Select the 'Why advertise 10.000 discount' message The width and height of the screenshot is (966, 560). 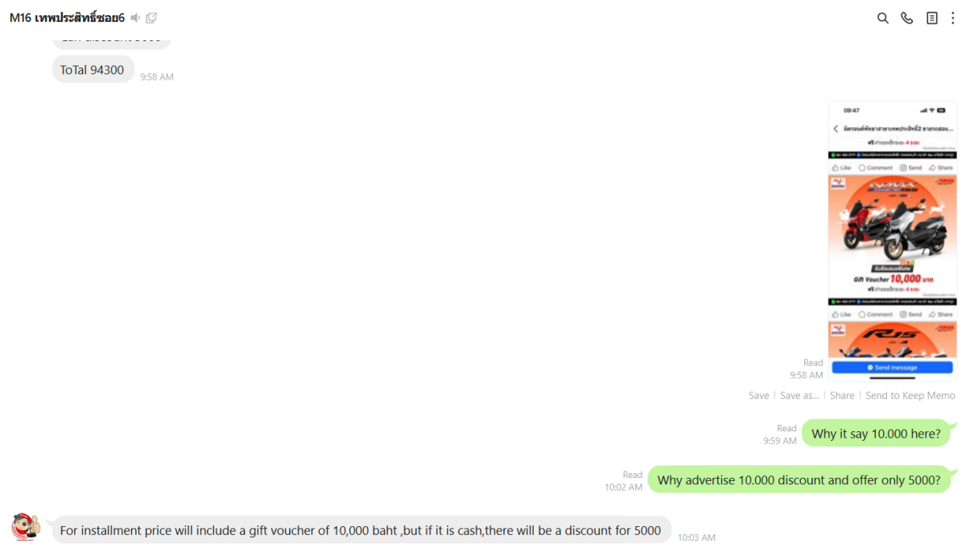coord(799,480)
